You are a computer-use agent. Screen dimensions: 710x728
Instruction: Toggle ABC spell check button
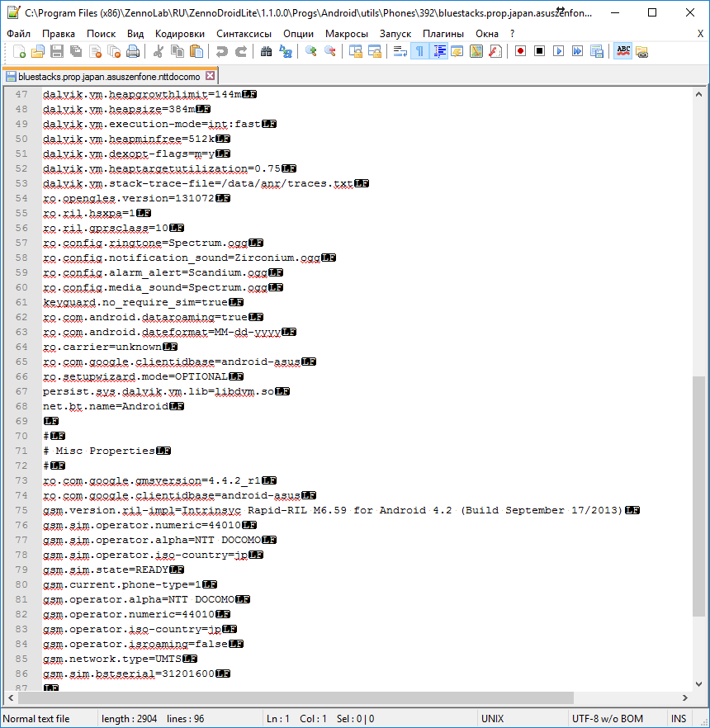[x=622, y=51]
